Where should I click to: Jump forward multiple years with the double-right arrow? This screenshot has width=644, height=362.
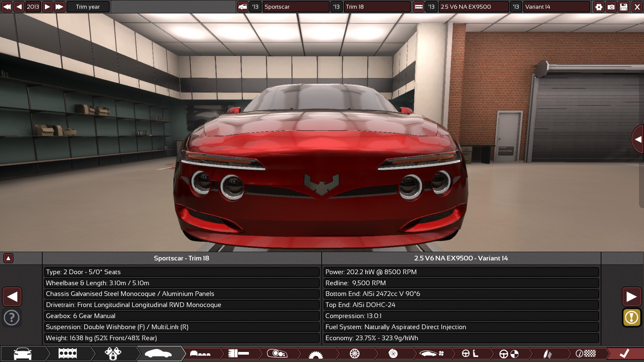tap(59, 7)
